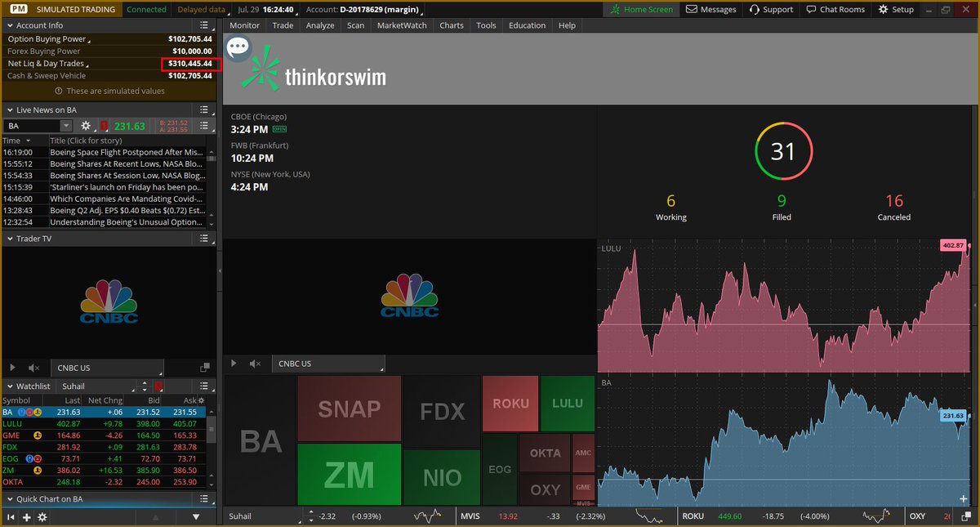This screenshot has width=980, height=527.
Task: Play Trader TV in the left sidebar
Action: pos(12,368)
